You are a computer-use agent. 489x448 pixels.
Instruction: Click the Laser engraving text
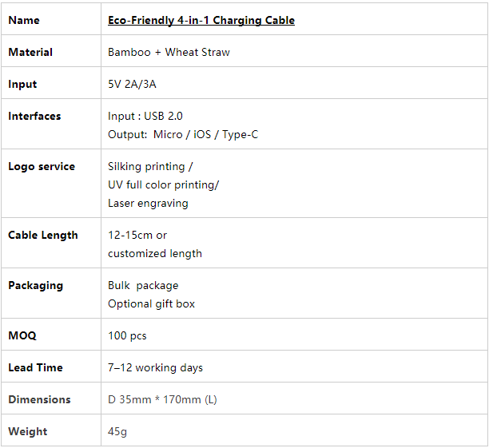(x=148, y=204)
